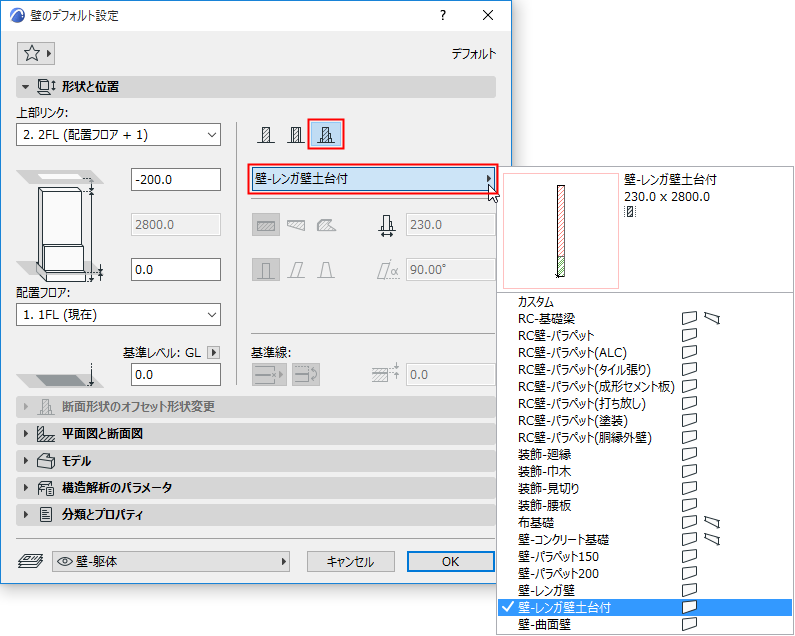Image resolution: width=795 pixels, height=636 pixels.
Task: Click the wall usage icon beside 壁-コンクリート基礎
Action: coord(689,539)
